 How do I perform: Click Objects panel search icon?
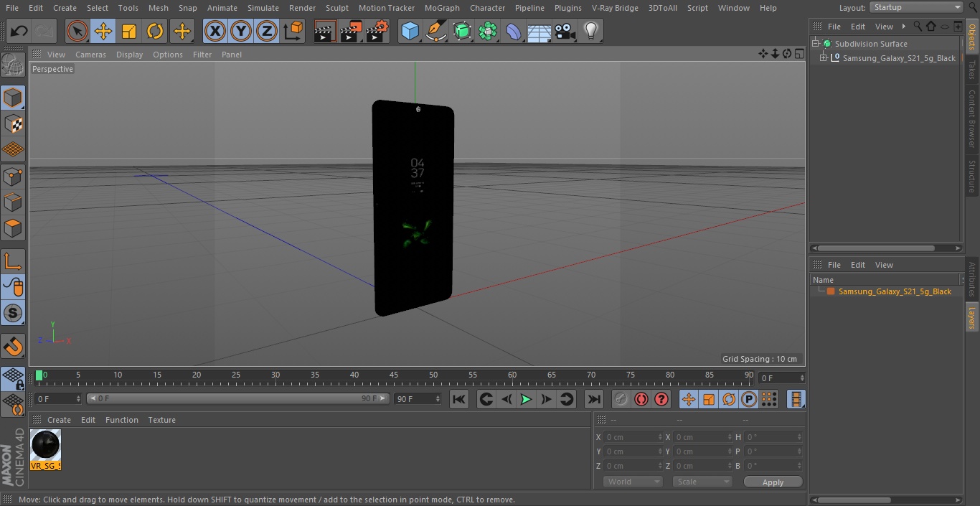[x=917, y=26]
